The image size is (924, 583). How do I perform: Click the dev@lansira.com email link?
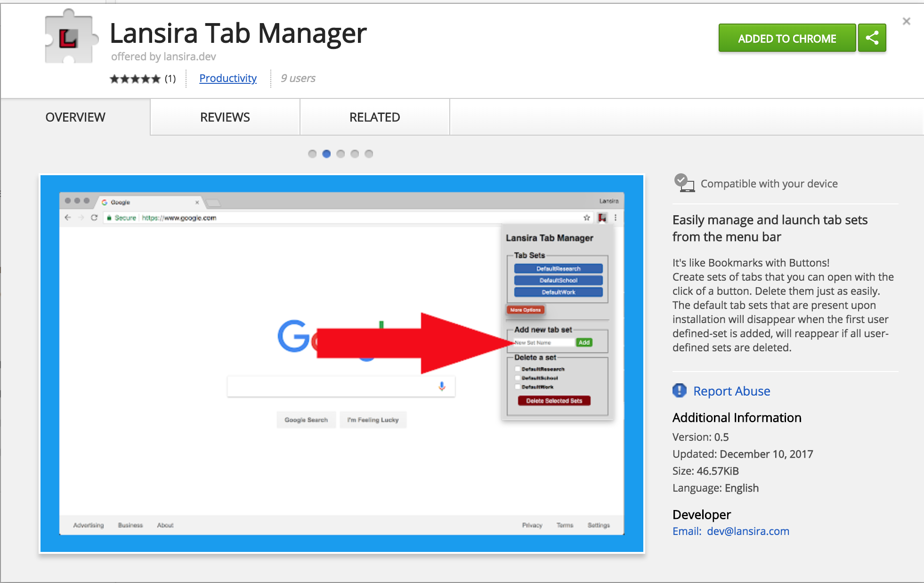[x=748, y=531]
